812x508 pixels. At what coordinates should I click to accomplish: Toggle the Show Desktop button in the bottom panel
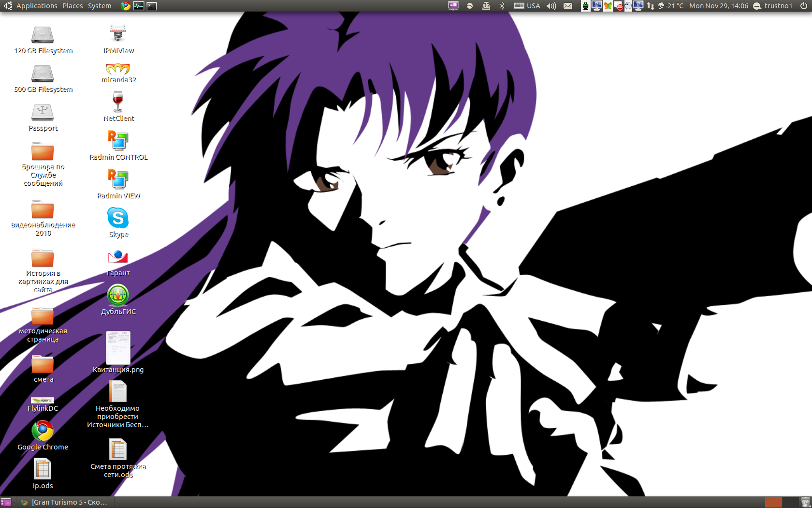pyautogui.click(x=6, y=502)
